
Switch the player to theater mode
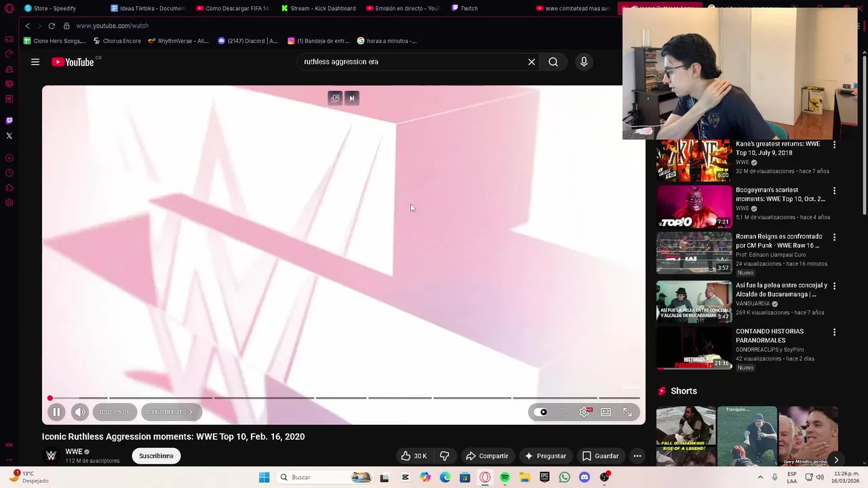(606, 412)
